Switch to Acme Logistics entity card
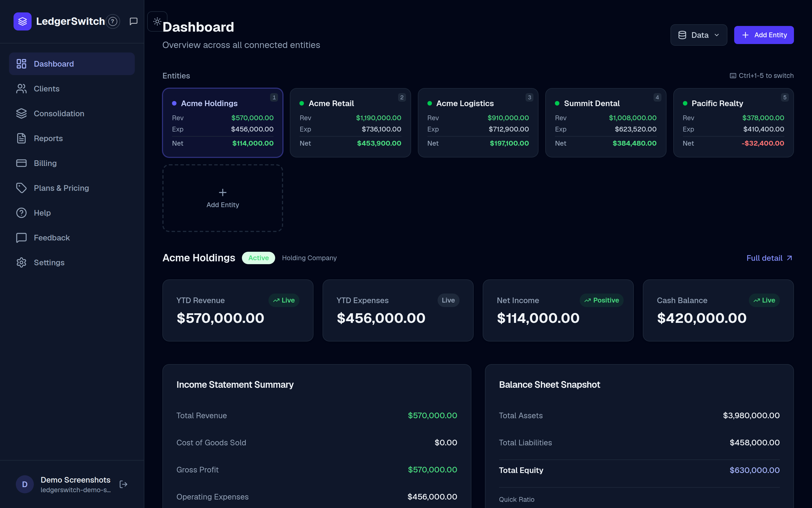Screen dimensions: 812x508 pyautogui.click(x=478, y=123)
